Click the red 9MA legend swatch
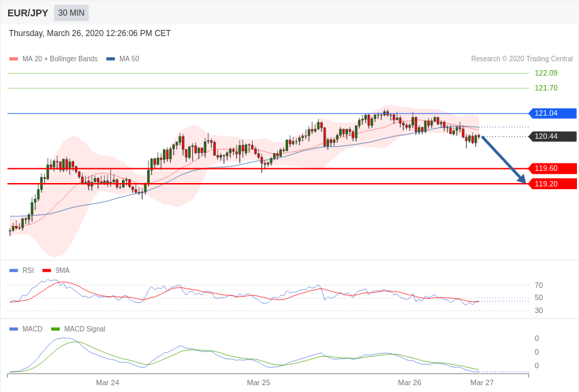The width and height of the screenshot is (579, 392). tap(47, 271)
